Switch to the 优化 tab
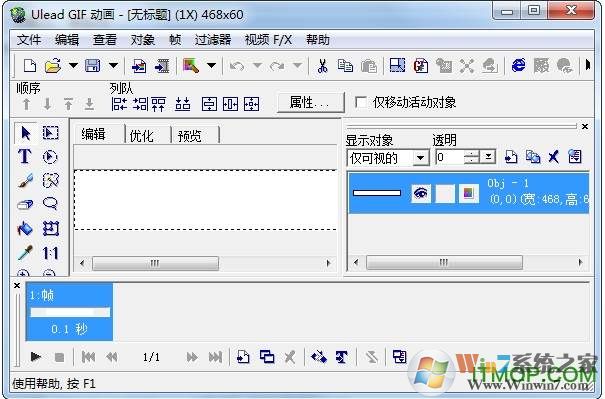The image size is (605, 399). click(148, 135)
